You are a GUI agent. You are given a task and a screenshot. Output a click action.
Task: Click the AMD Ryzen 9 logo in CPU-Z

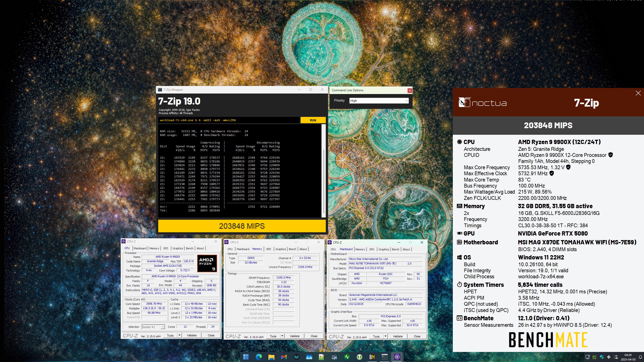coord(207,264)
